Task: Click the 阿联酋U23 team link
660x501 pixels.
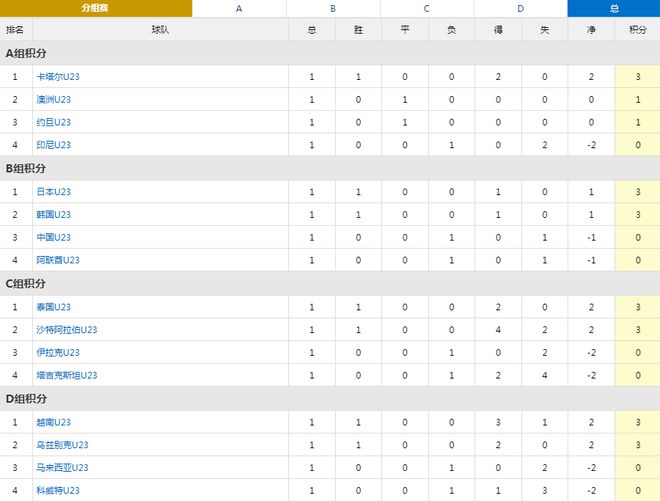Action: pyautogui.click(x=58, y=260)
